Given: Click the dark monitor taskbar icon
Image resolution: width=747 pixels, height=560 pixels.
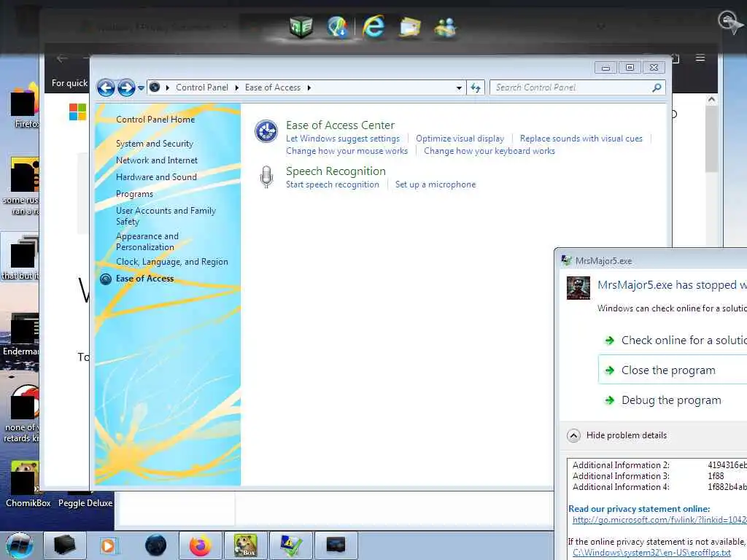Looking at the screenshot, I should click(336, 545).
